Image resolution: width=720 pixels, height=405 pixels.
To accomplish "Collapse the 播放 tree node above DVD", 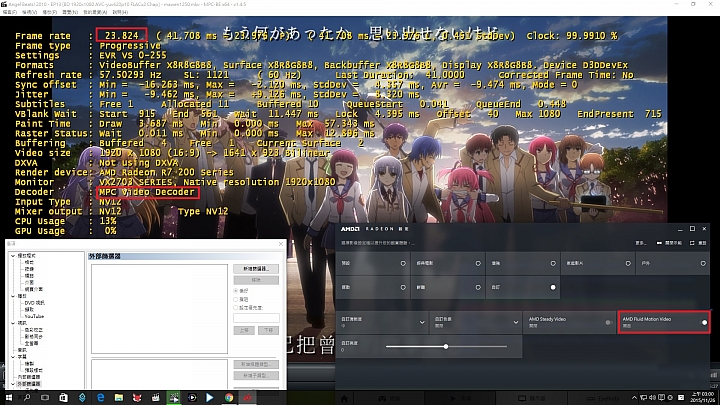I will (13, 296).
